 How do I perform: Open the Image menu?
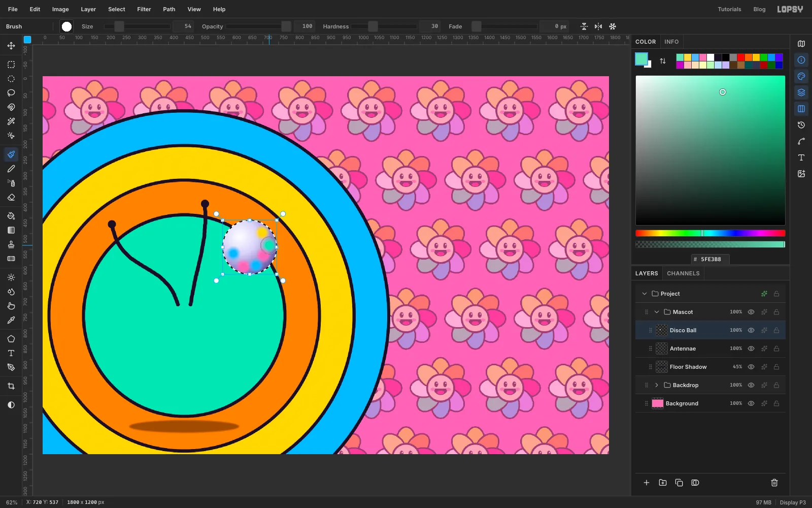click(x=60, y=9)
